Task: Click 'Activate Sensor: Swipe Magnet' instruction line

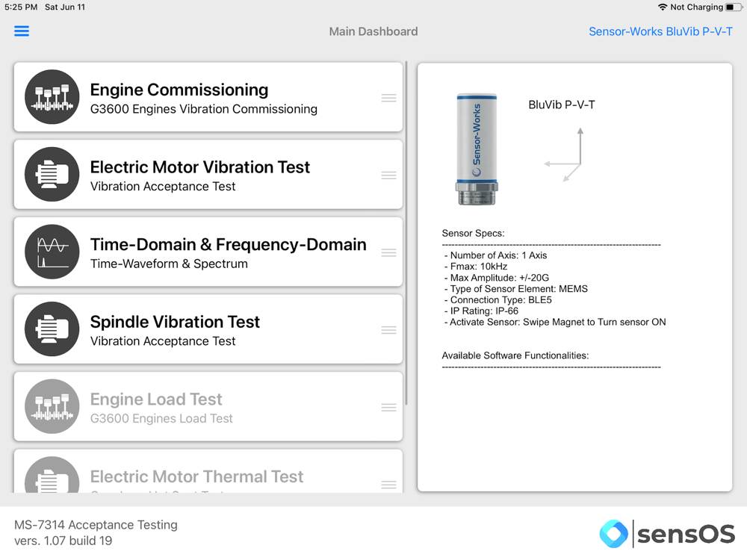Action: pos(555,322)
